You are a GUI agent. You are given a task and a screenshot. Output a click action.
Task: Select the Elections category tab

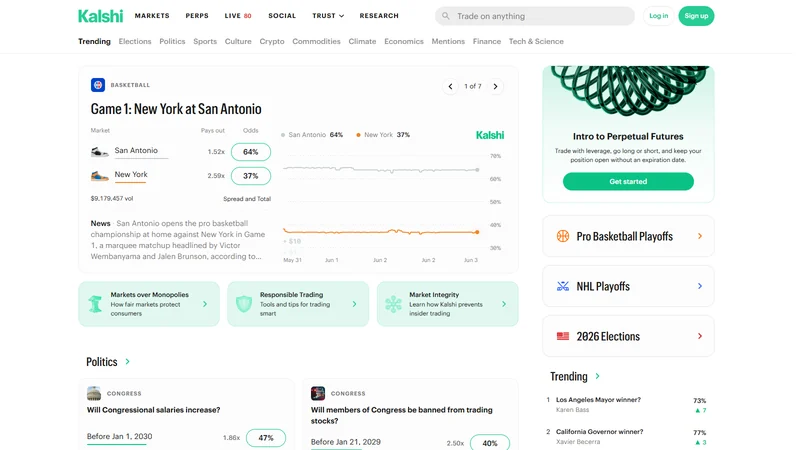coord(135,41)
